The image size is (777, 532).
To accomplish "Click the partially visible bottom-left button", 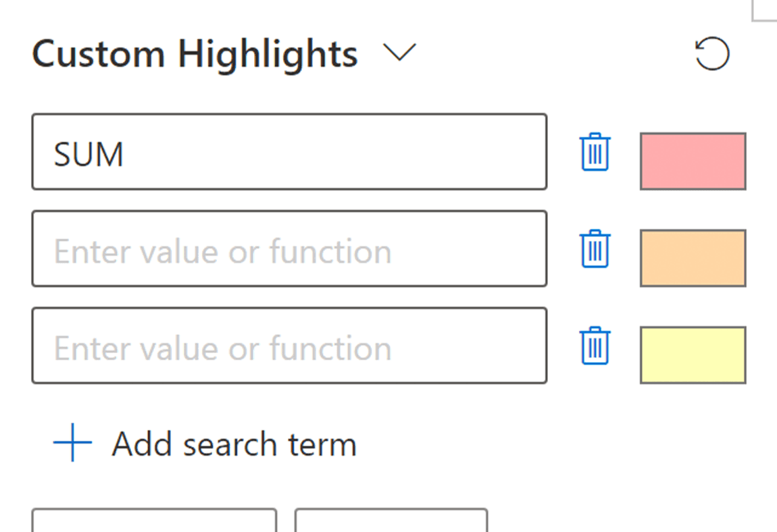I will 154,521.
